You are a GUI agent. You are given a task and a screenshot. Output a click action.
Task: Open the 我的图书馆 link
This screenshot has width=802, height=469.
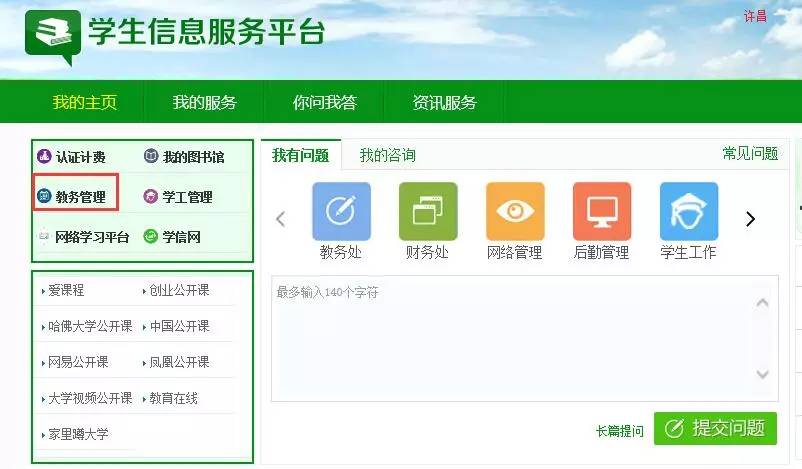pos(193,157)
